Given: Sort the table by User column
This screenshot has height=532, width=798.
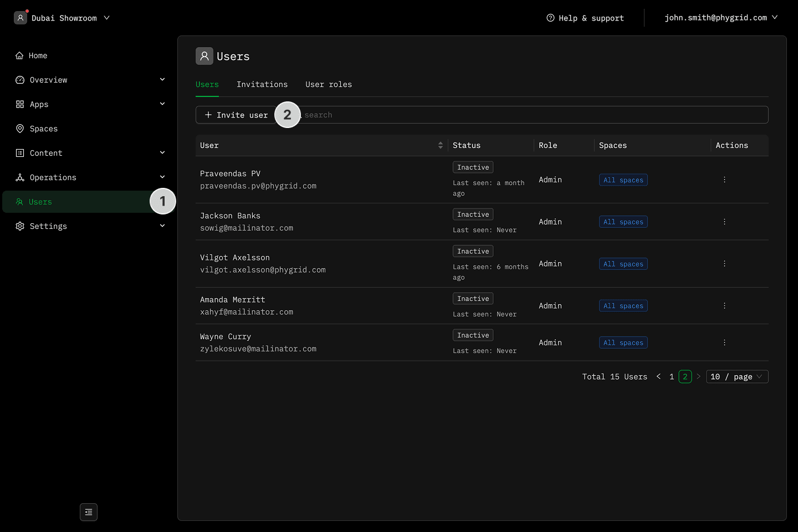Looking at the screenshot, I should click(440, 145).
